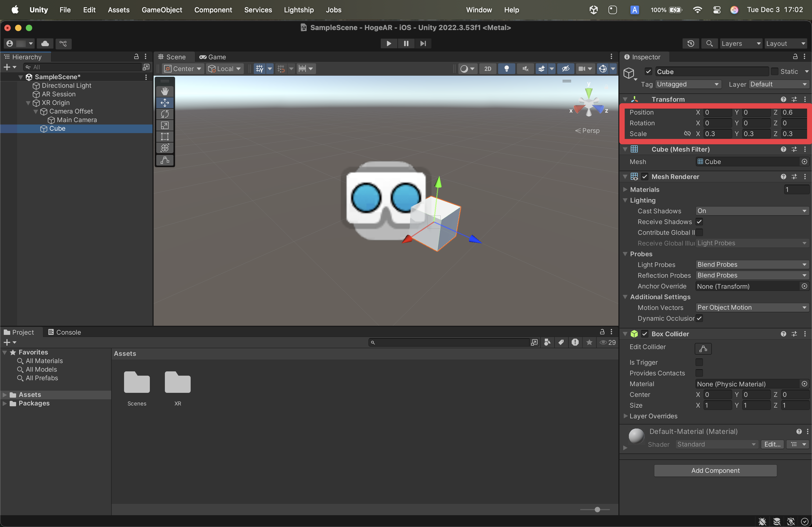Select the Hand (View) tool
Image resolution: width=812 pixels, height=527 pixels.
[165, 91]
